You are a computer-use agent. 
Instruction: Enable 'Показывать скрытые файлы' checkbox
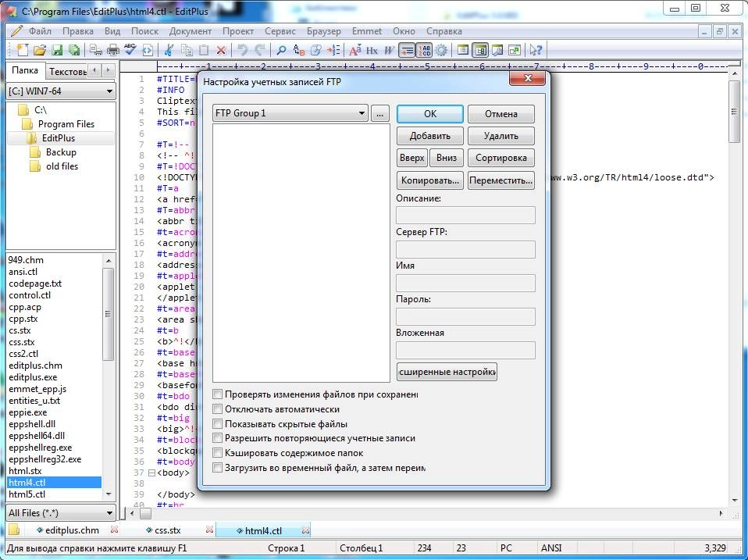click(x=218, y=424)
